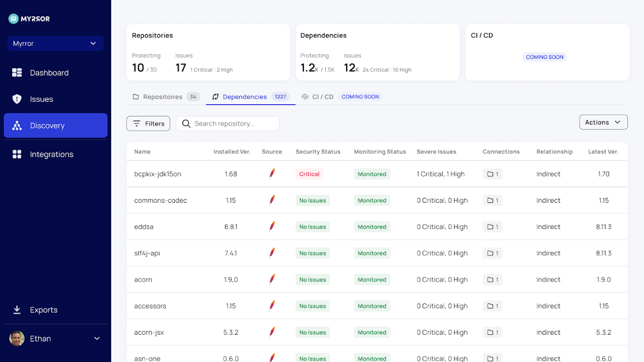Click the Monitored badge for eddsa
Viewport: 644px width, 362px height.
[372, 227]
